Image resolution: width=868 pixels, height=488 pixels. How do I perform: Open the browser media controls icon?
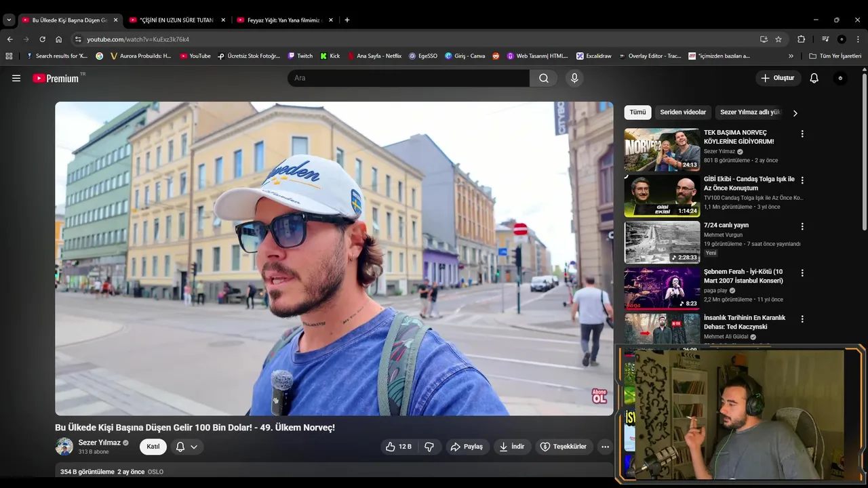[x=825, y=39]
